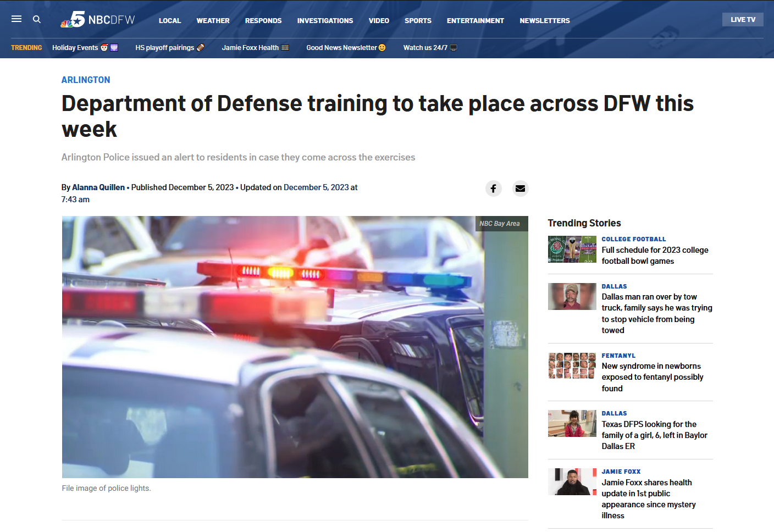Open the hamburger menu icon
This screenshot has height=532, width=774.
click(16, 19)
